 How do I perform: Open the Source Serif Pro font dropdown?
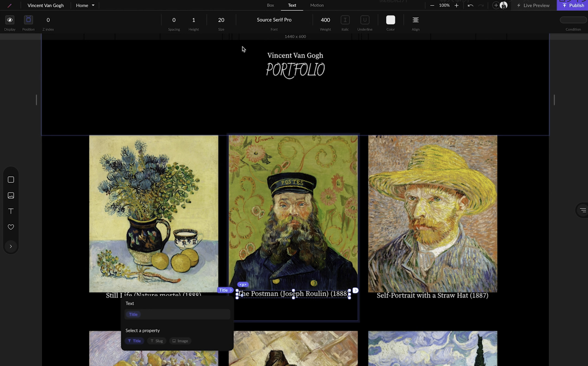274,20
